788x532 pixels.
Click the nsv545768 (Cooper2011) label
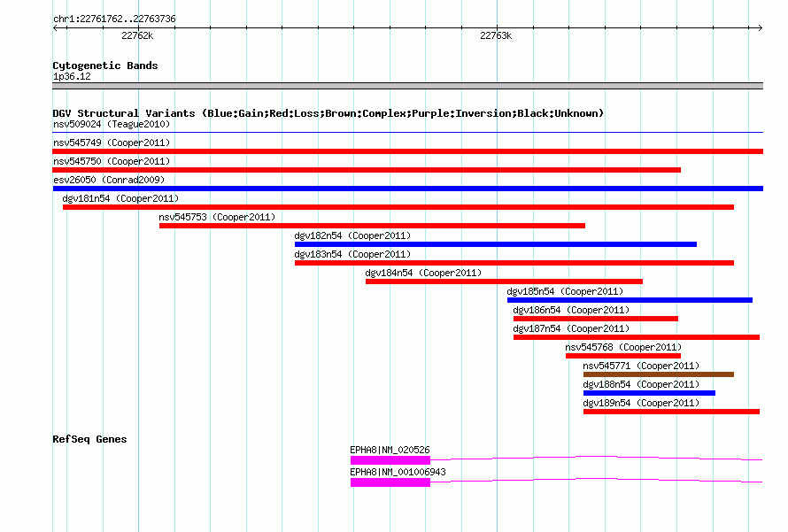click(623, 347)
